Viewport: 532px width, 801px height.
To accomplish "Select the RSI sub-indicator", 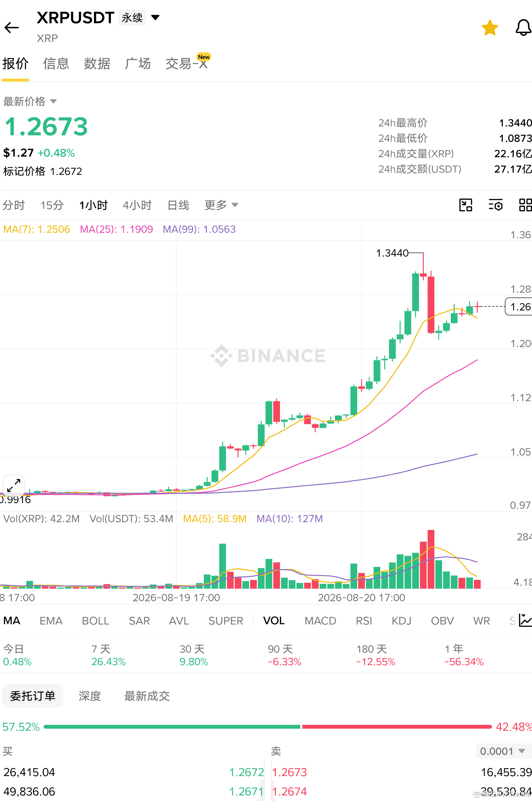I will (364, 621).
